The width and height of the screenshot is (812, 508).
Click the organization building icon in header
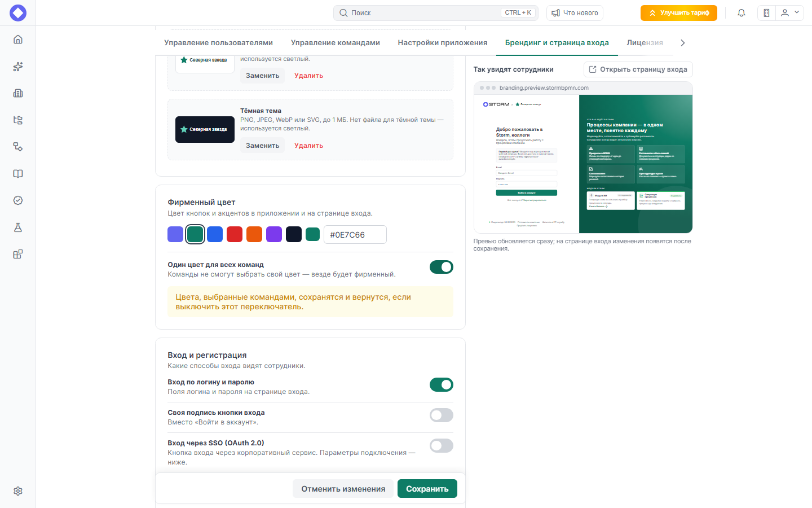coord(766,13)
